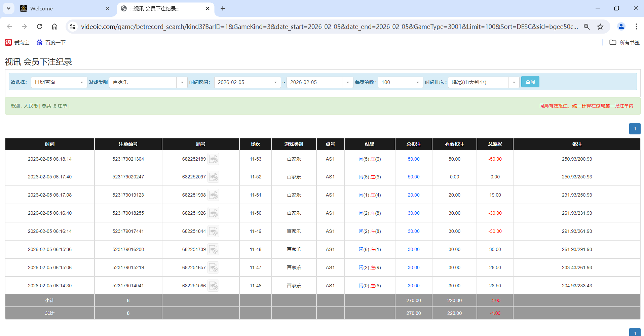The image size is (644, 336).
Task: Click the bookmark star in the address bar
Action: pyautogui.click(x=600, y=27)
